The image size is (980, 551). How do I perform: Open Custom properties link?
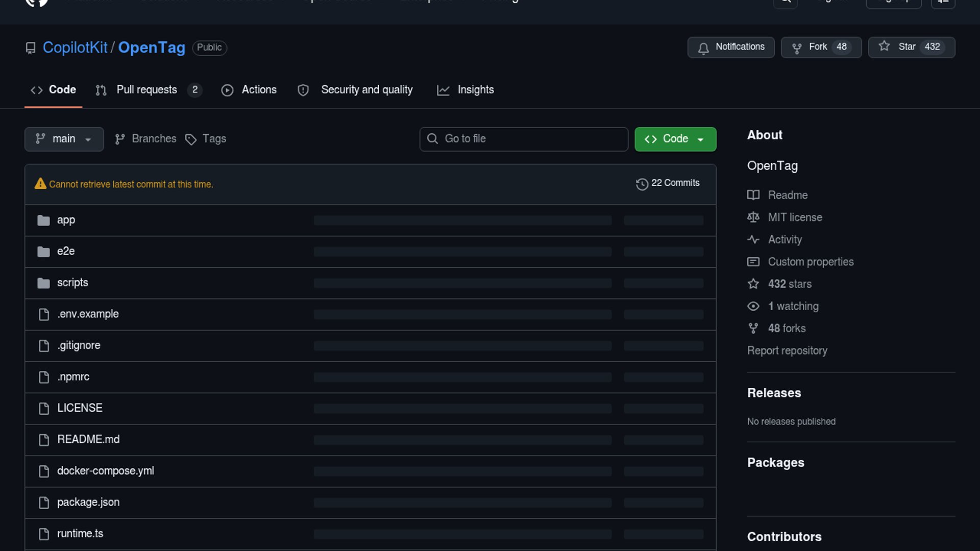pos(811,262)
